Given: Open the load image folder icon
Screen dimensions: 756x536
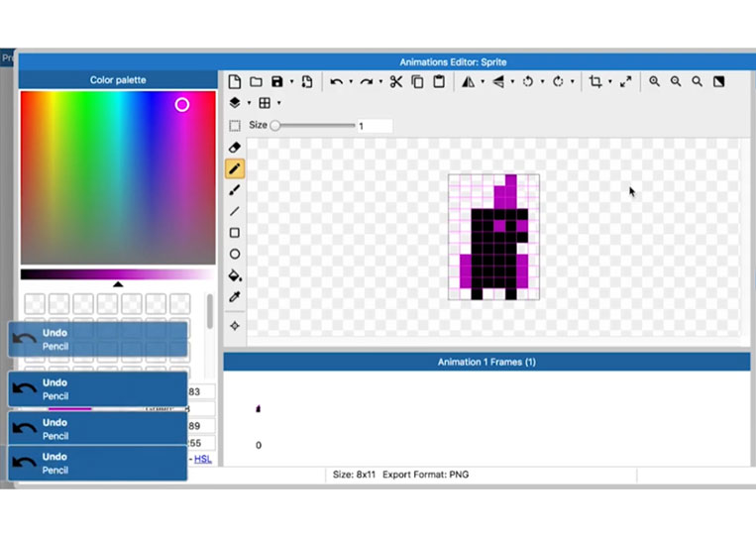Looking at the screenshot, I should tap(256, 82).
